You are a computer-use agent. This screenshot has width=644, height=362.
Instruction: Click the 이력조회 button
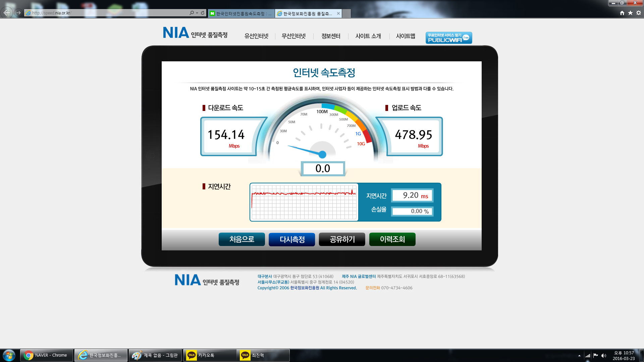coord(392,239)
